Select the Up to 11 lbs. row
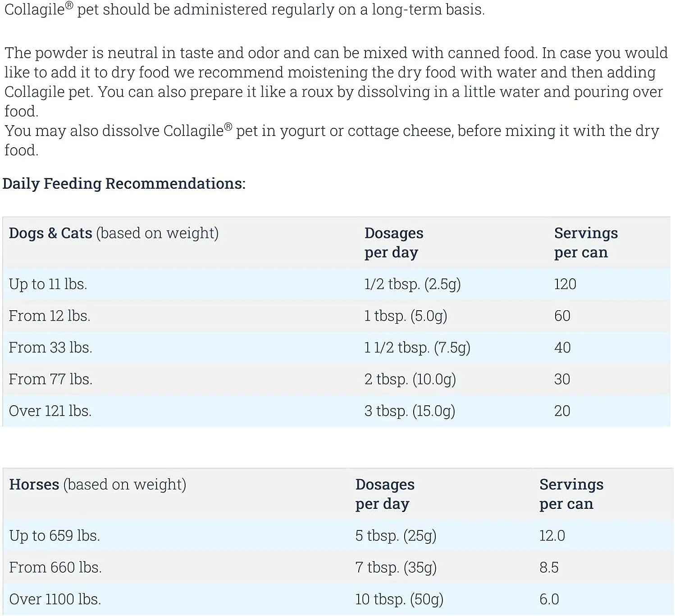This screenshot has height=616, width=675. [x=48, y=284]
